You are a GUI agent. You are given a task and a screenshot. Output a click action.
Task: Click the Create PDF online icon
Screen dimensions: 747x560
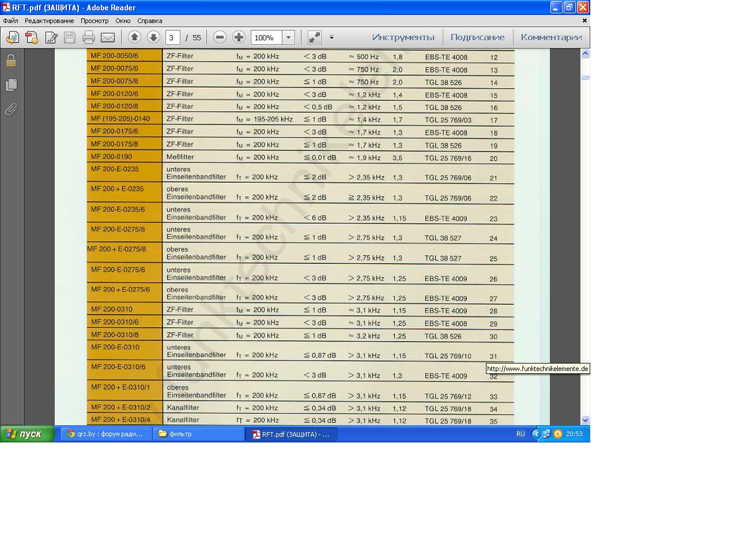tap(31, 37)
